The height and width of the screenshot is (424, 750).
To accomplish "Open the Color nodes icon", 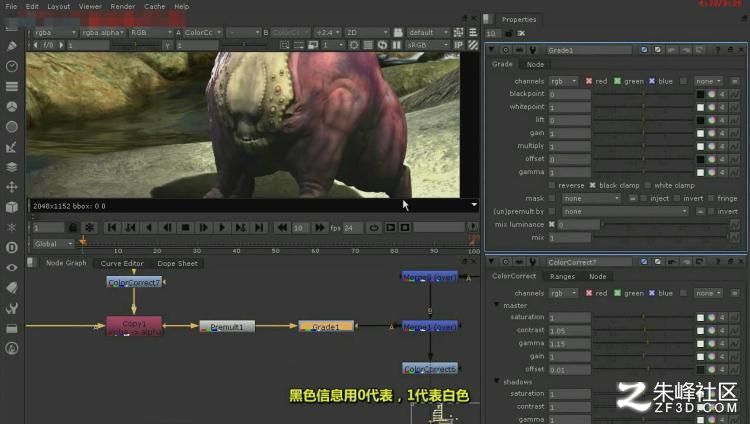I will click(x=11, y=106).
